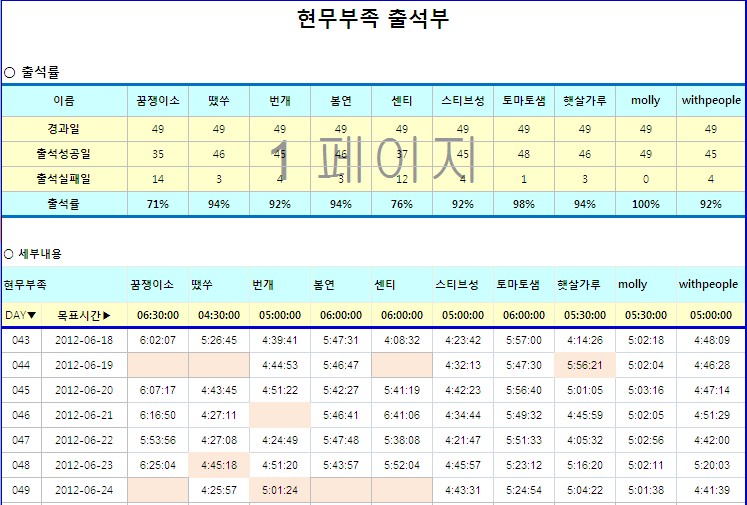This screenshot has width=747, height=505.
Task: Select the date 2012-06-18
Action: (x=84, y=340)
